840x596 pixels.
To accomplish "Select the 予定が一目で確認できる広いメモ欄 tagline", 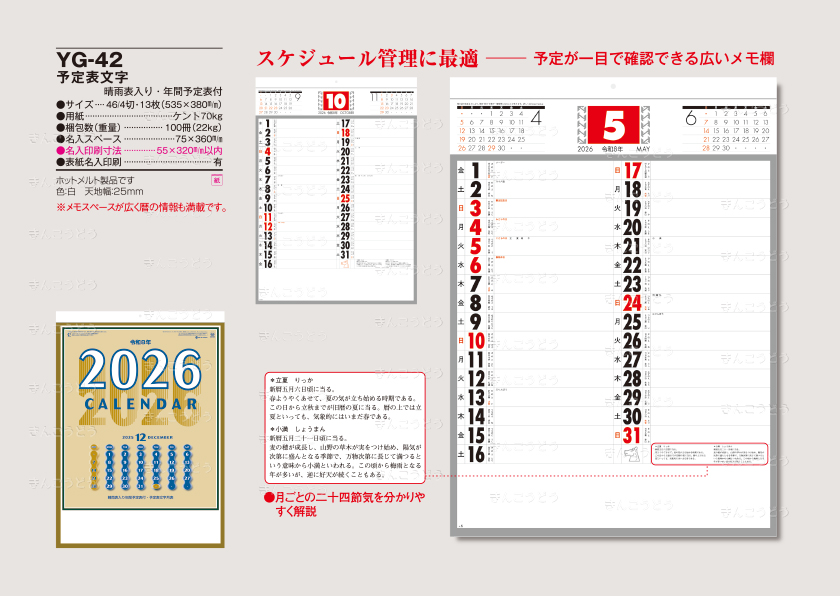I will pyautogui.click(x=654, y=58).
